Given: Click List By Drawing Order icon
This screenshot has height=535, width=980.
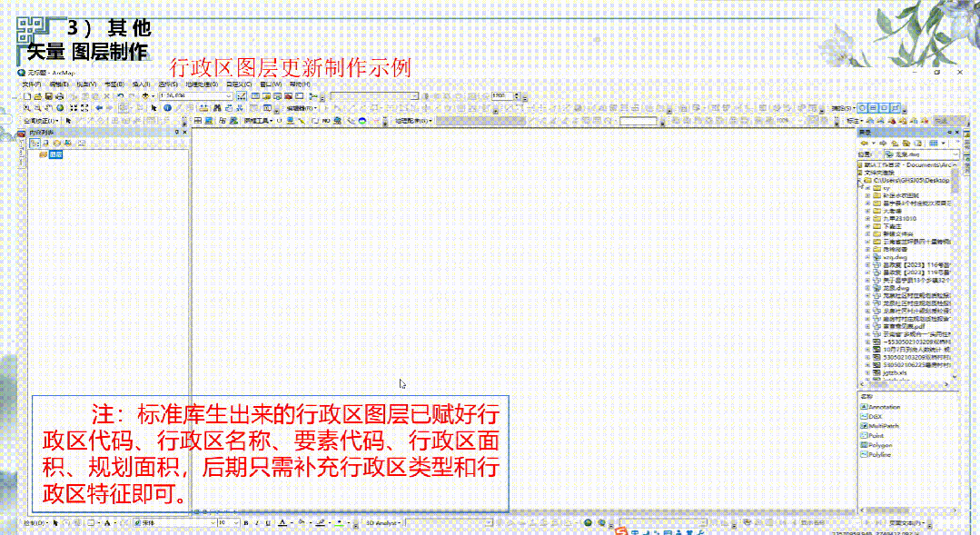Looking at the screenshot, I should (x=35, y=144).
